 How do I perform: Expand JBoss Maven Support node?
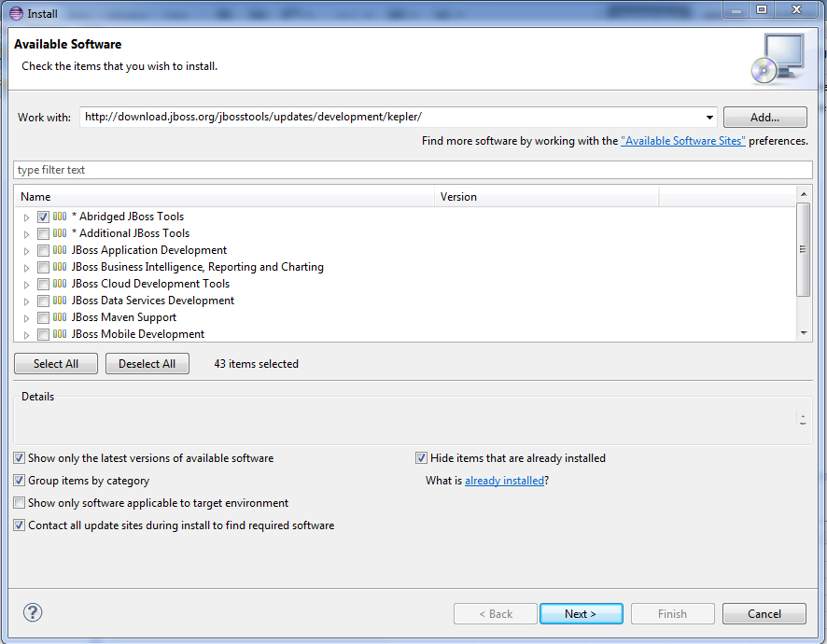point(26,318)
